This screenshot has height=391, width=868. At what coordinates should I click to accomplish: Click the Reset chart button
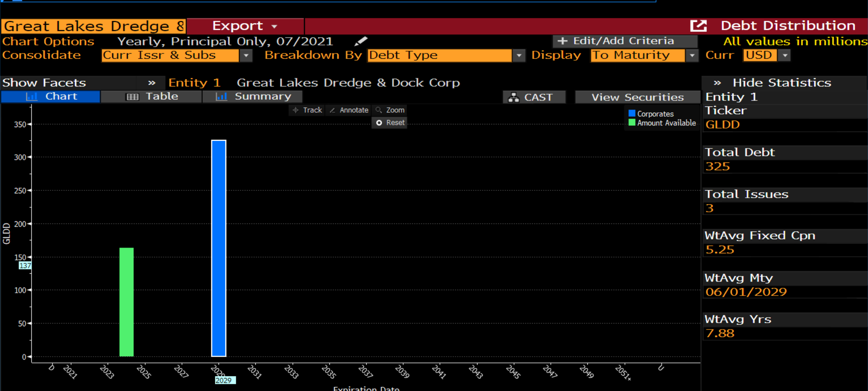click(x=390, y=123)
